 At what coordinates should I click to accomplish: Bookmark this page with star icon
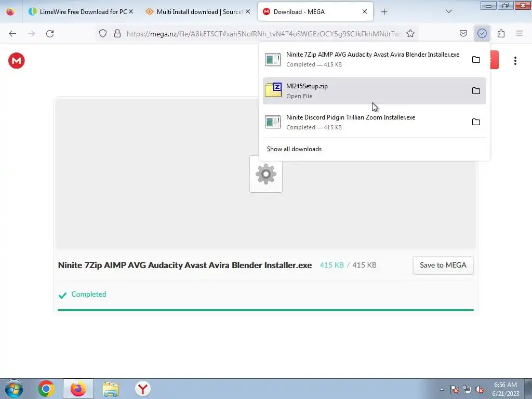[x=410, y=33]
